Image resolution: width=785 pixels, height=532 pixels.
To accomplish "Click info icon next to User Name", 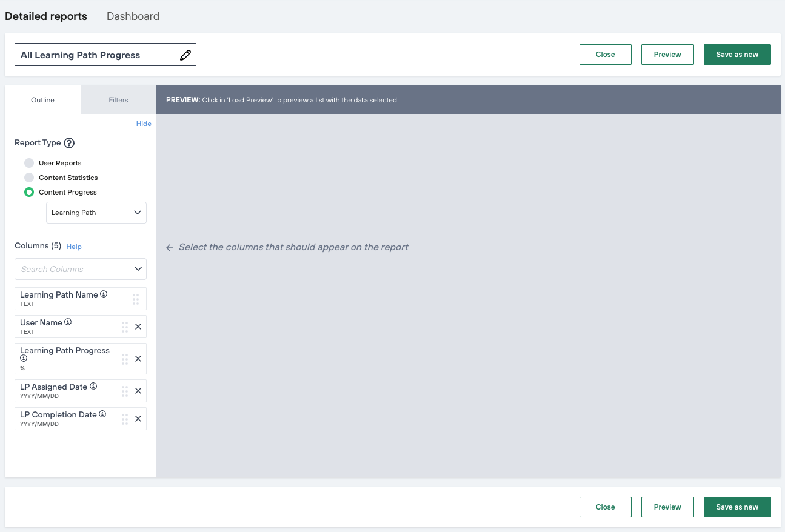I will click(68, 322).
